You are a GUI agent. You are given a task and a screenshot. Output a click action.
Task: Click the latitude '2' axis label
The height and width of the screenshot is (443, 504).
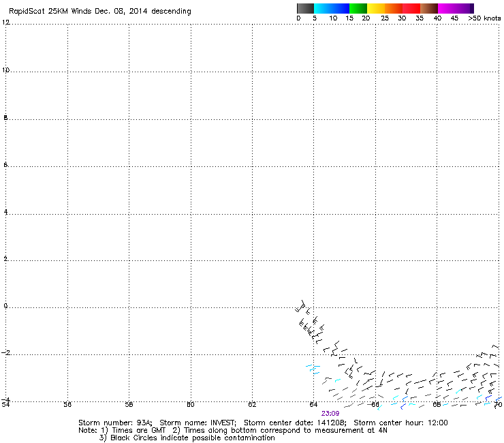point(5,259)
